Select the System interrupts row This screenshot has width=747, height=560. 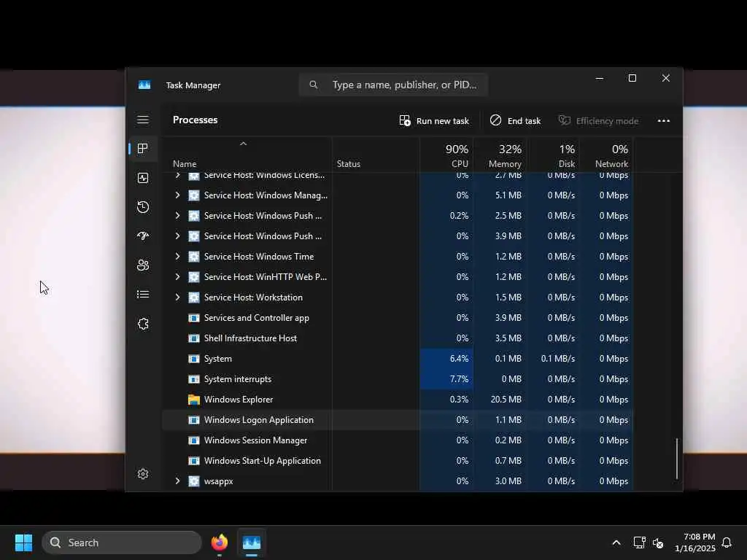398,379
